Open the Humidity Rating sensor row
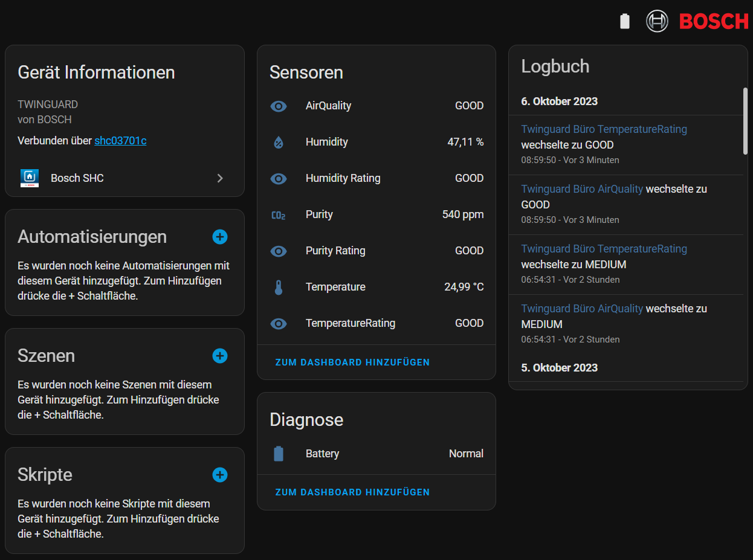 343,178
